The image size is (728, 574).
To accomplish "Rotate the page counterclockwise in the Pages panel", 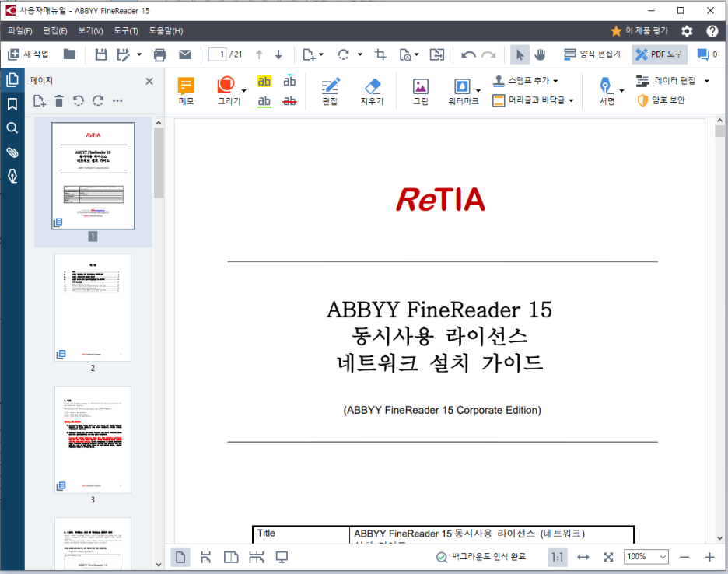I will click(x=79, y=101).
